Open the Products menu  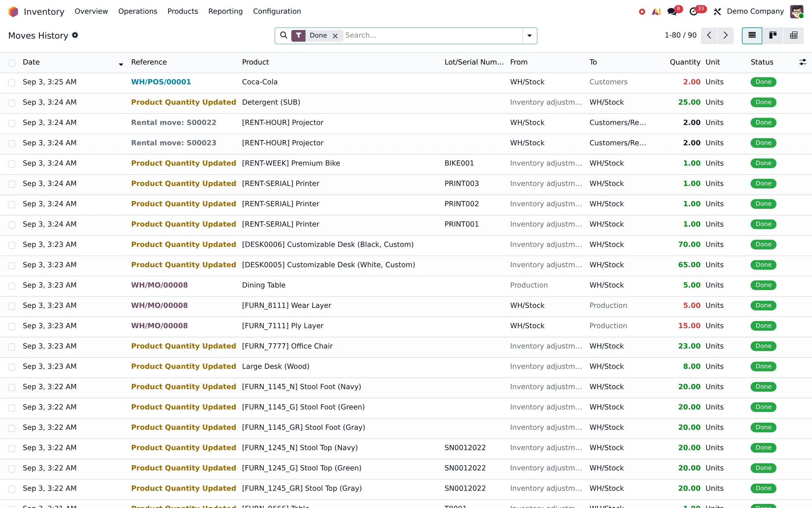click(x=183, y=11)
